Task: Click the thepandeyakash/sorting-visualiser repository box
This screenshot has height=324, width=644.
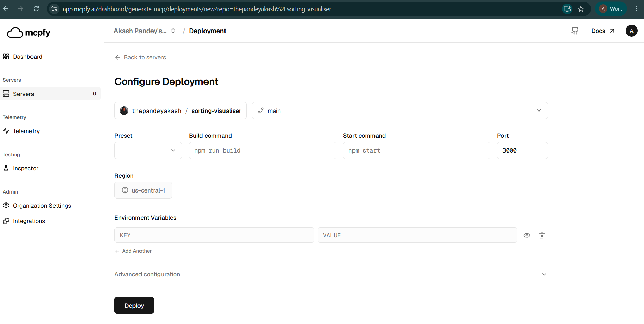Action: pyautogui.click(x=180, y=110)
